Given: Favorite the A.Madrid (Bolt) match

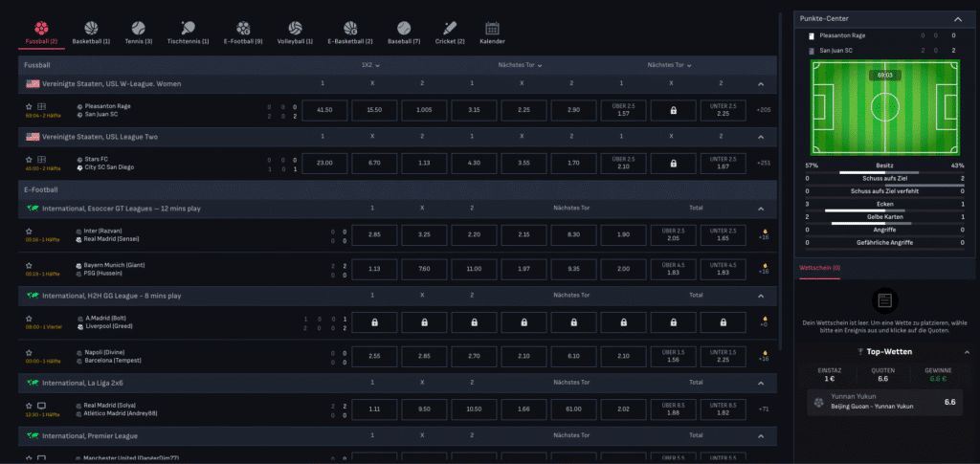Looking at the screenshot, I should coord(29,319).
